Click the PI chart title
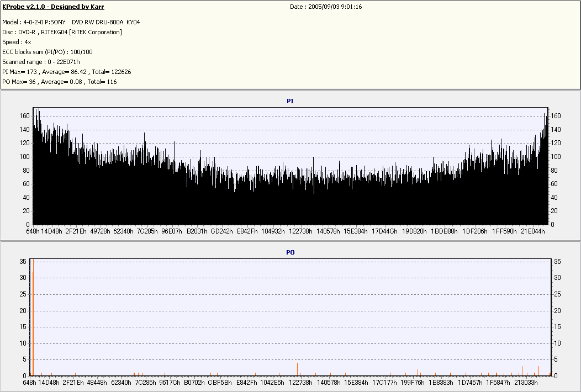Image resolution: width=581 pixels, height=392 pixels. (x=290, y=102)
